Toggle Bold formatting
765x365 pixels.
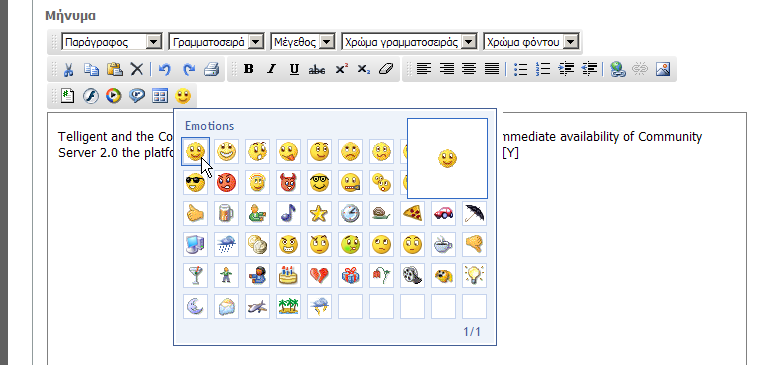click(x=248, y=69)
